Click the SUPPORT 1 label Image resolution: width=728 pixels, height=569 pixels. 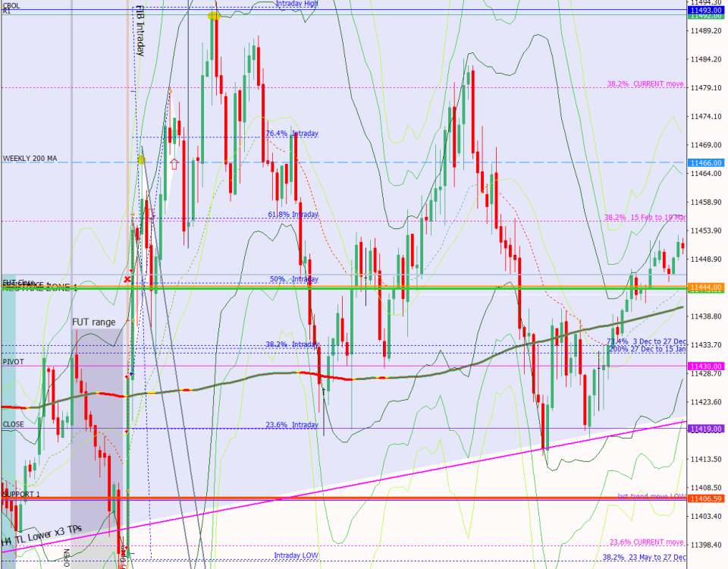click(21, 494)
